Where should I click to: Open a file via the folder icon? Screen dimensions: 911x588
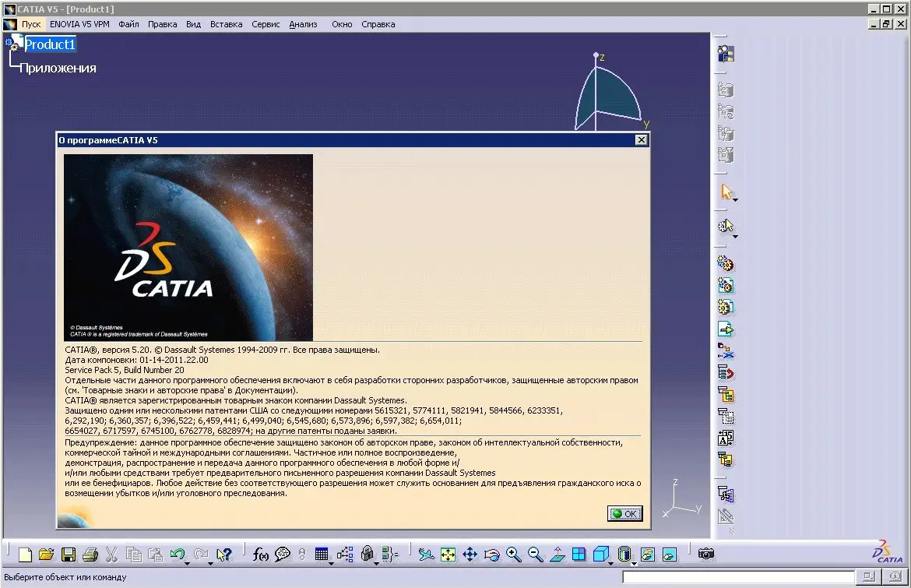[x=47, y=555]
